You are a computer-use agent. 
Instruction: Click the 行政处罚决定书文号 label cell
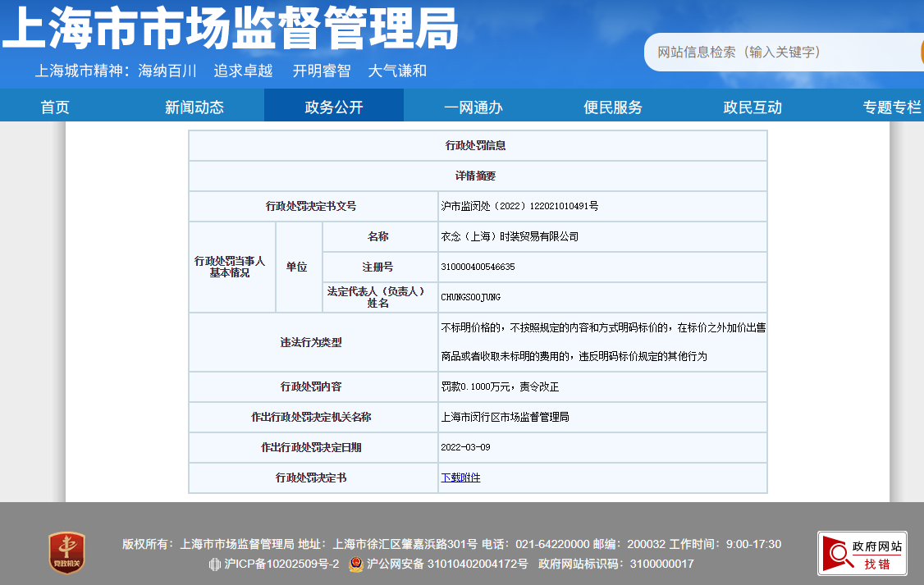point(313,206)
